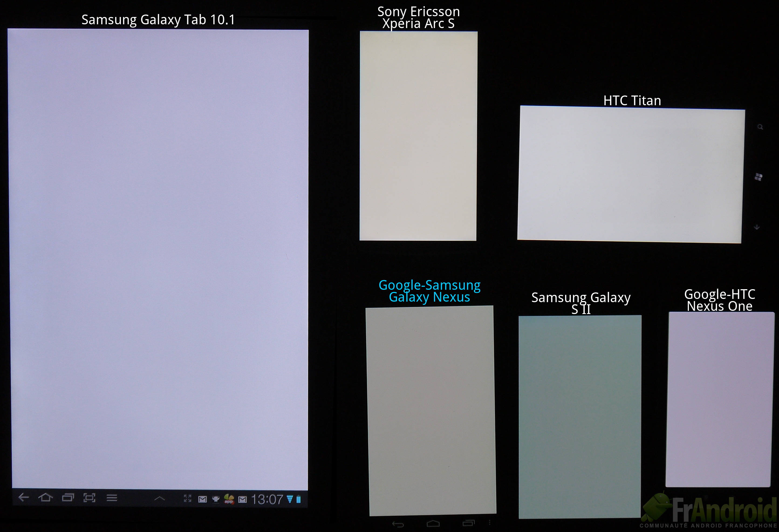The width and height of the screenshot is (779, 532).
Task: Tap the Galaxy Tab back arrow
Action: point(23,498)
